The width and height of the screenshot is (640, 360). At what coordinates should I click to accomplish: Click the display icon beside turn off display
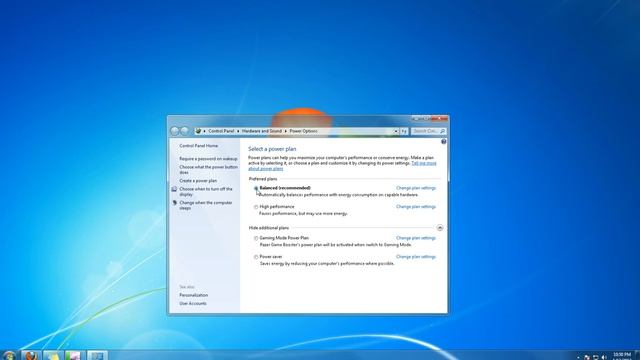[x=174, y=189]
